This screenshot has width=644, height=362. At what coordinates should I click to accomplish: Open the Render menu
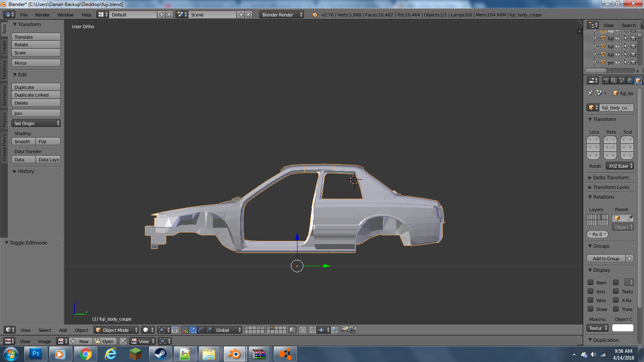coord(42,15)
